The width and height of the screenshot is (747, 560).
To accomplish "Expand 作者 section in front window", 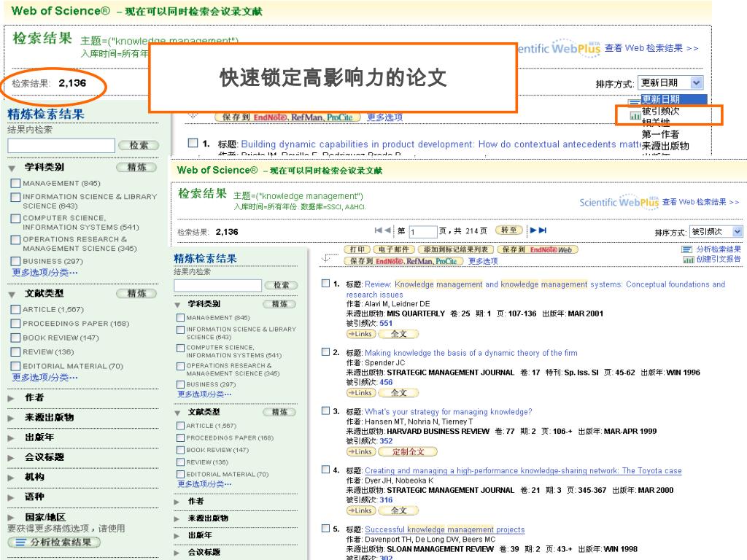I will [177, 502].
